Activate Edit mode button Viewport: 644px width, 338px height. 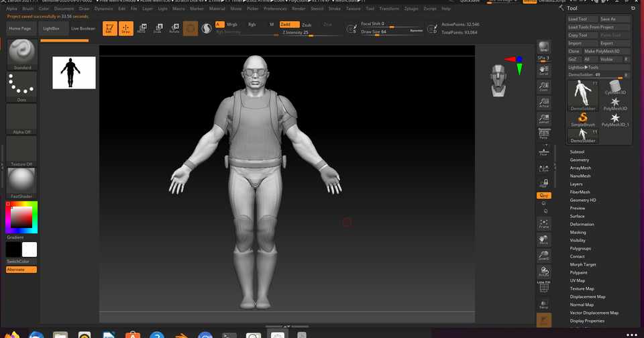point(109,28)
